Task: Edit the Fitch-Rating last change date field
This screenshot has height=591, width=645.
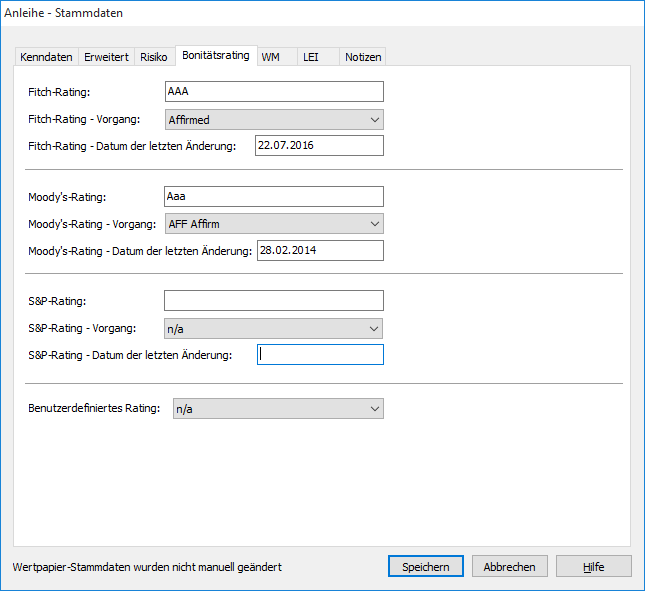Action: tap(319, 146)
